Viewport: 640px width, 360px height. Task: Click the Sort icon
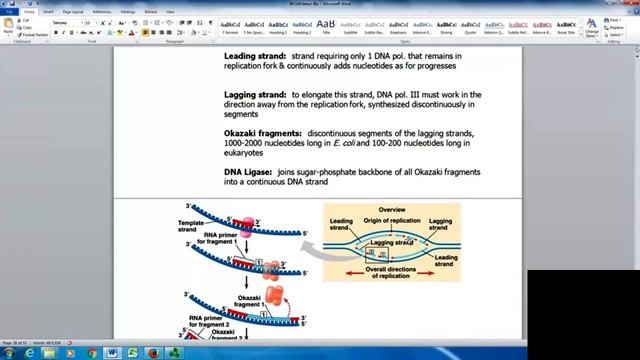click(200, 23)
